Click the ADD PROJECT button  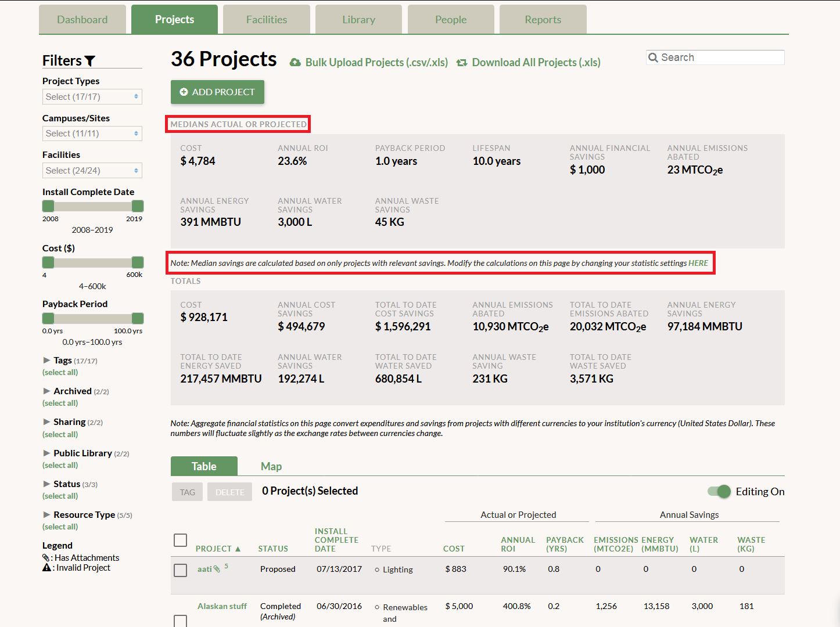(217, 92)
